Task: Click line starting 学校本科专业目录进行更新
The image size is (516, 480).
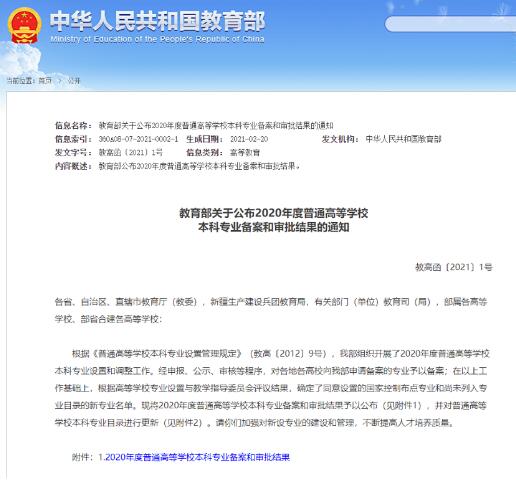Action: point(254,423)
